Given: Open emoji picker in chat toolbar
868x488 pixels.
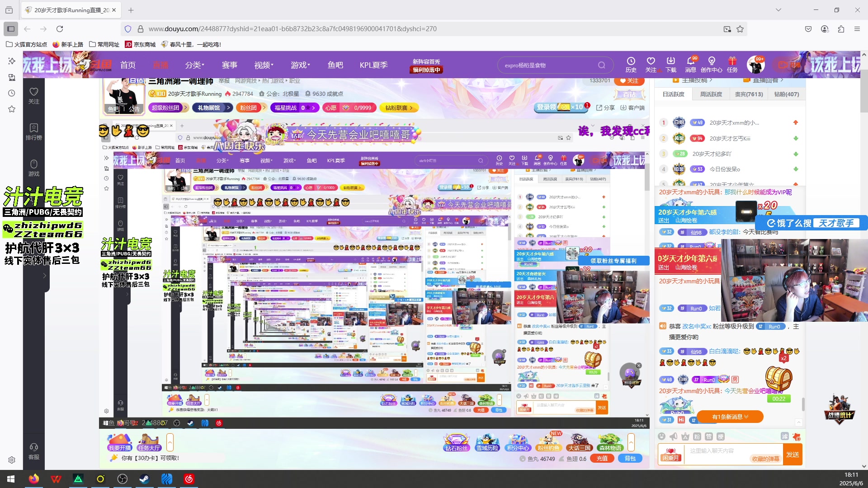Looking at the screenshot, I should point(661,436).
